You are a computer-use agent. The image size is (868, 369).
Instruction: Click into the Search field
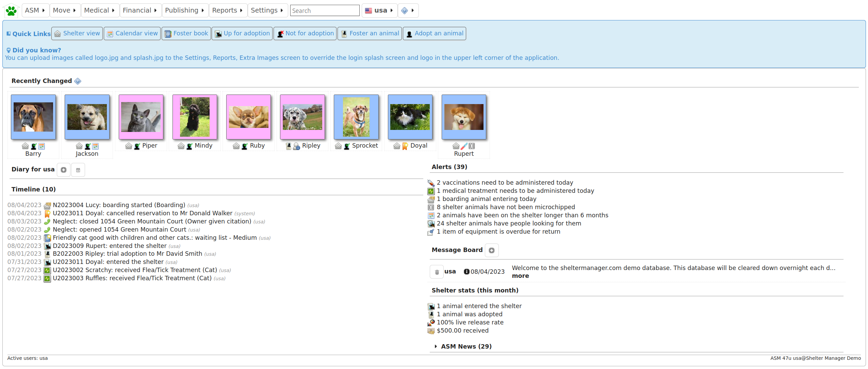click(x=325, y=11)
